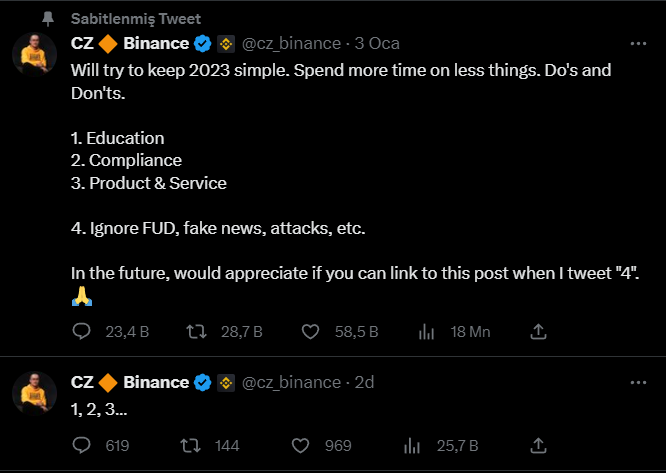Open the "2d" timestamp of second tweet
This screenshot has width=666, height=473.
(x=364, y=382)
